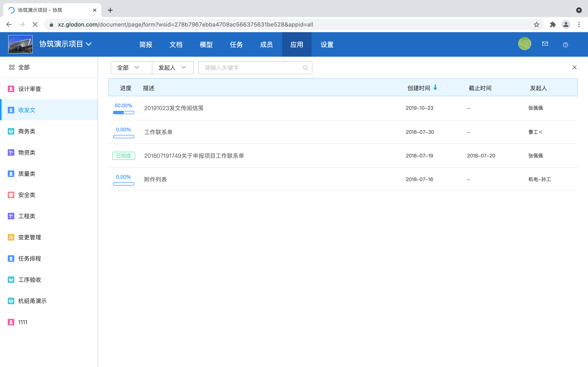Expand the 全部 filter dropdown

point(131,67)
